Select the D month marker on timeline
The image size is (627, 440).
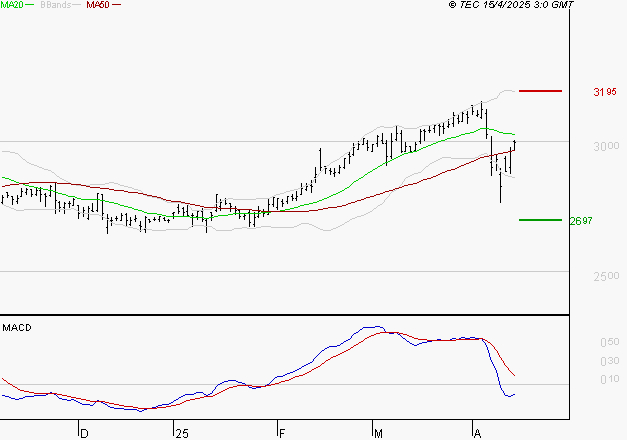tap(84, 433)
